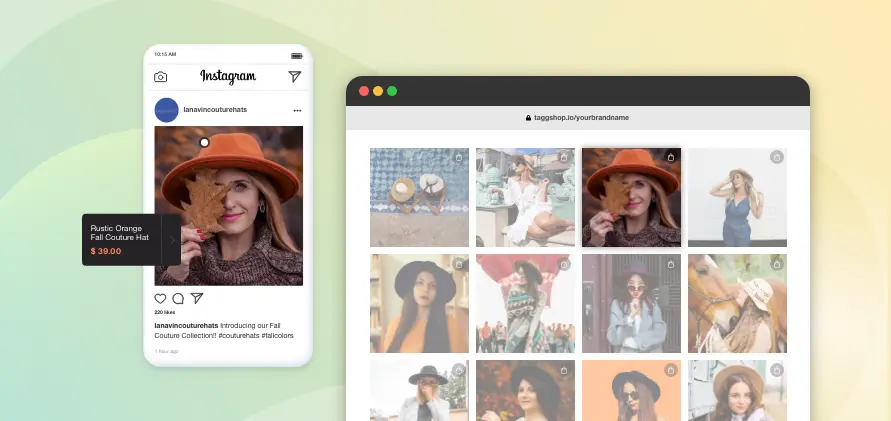Click the yellow minimize window button

378,91
